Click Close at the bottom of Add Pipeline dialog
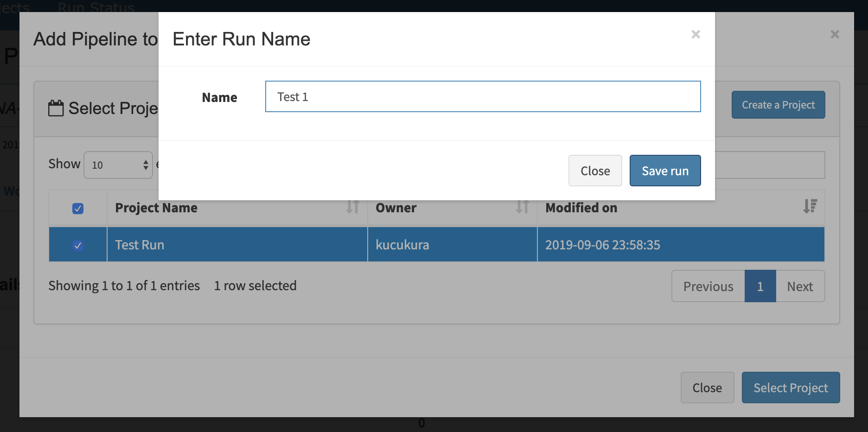This screenshot has width=868, height=432. click(707, 388)
